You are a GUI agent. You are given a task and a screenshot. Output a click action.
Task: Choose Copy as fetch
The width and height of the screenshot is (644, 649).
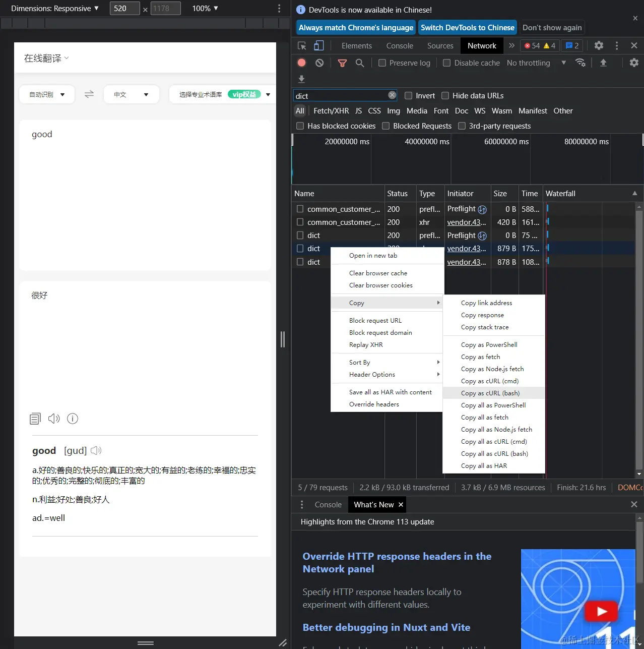494,357
